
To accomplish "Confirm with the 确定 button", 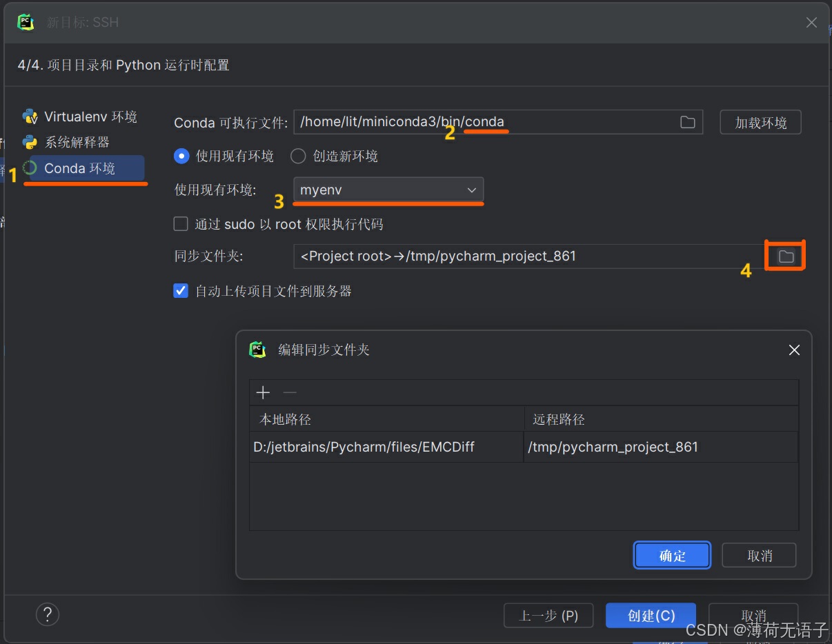I will pos(672,555).
